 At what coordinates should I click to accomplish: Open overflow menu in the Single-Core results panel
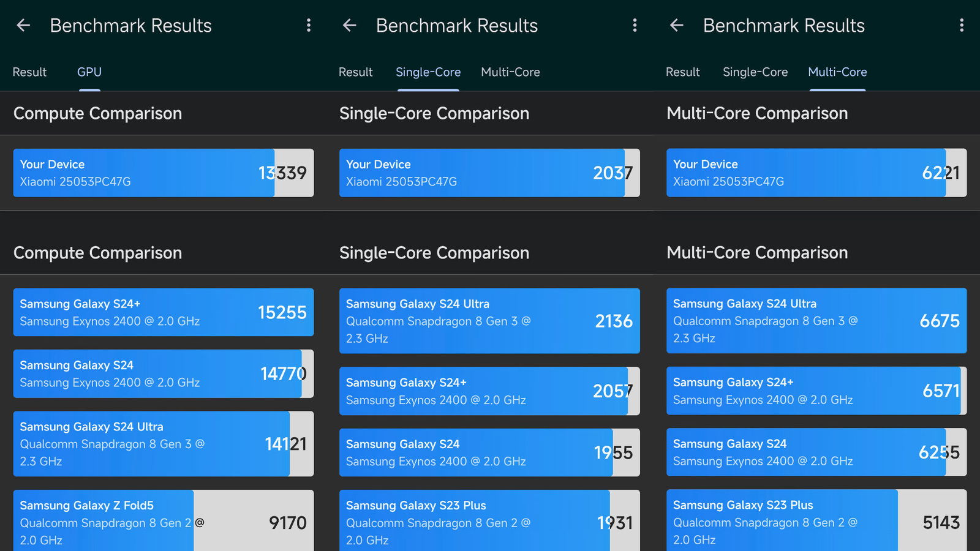click(635, 25)
